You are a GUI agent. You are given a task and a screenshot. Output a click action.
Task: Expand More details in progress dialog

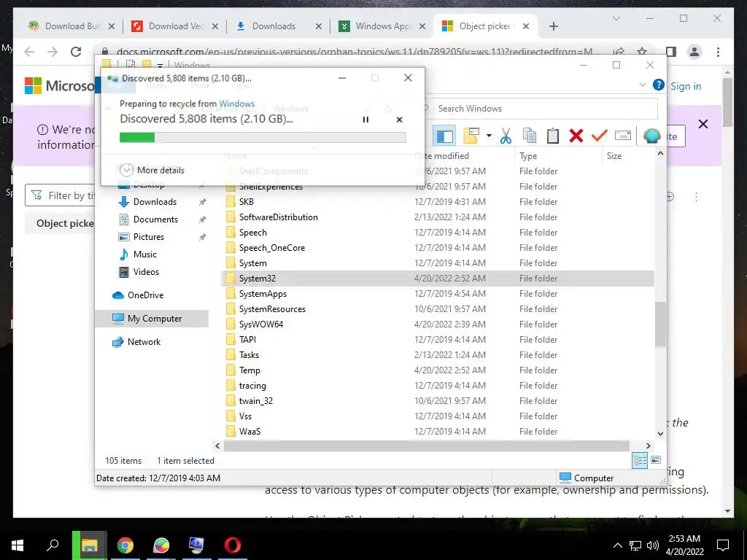(x=152, y=170)
